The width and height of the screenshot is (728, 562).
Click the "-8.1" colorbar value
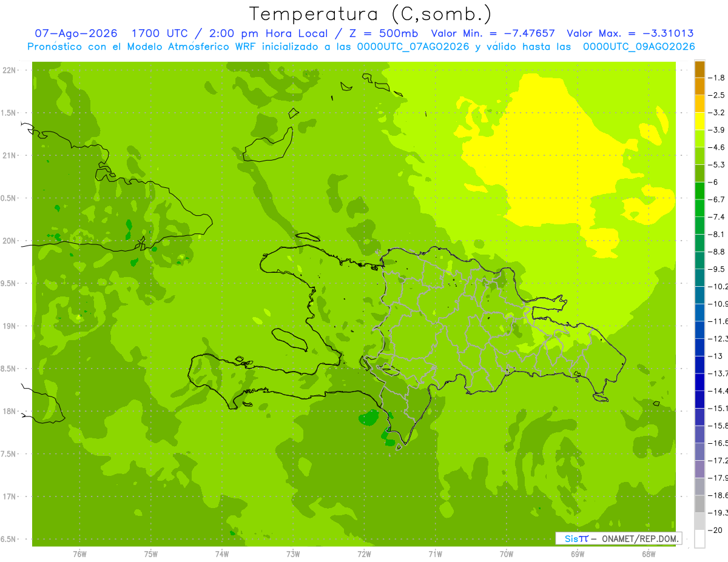[x=716, y=234]
